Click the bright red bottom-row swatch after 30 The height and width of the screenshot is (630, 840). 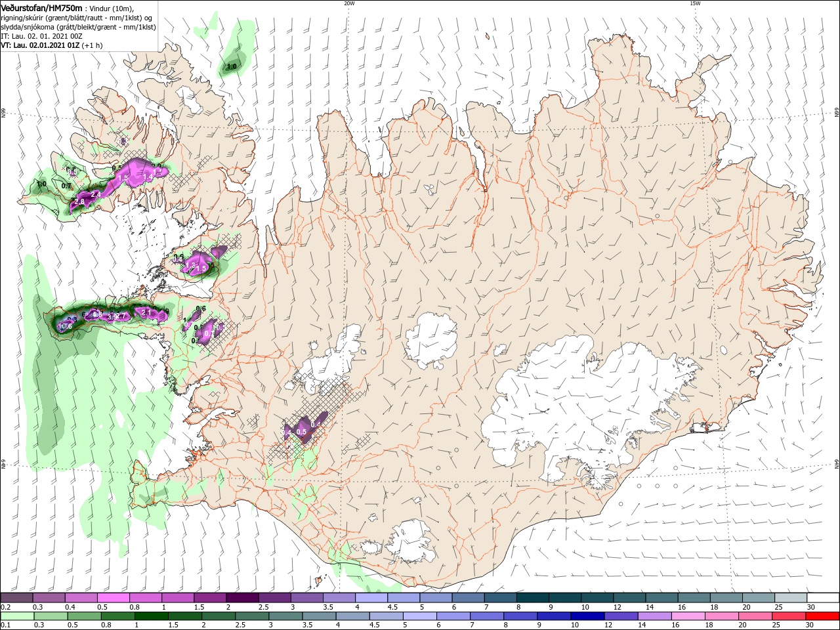[822, 616]
